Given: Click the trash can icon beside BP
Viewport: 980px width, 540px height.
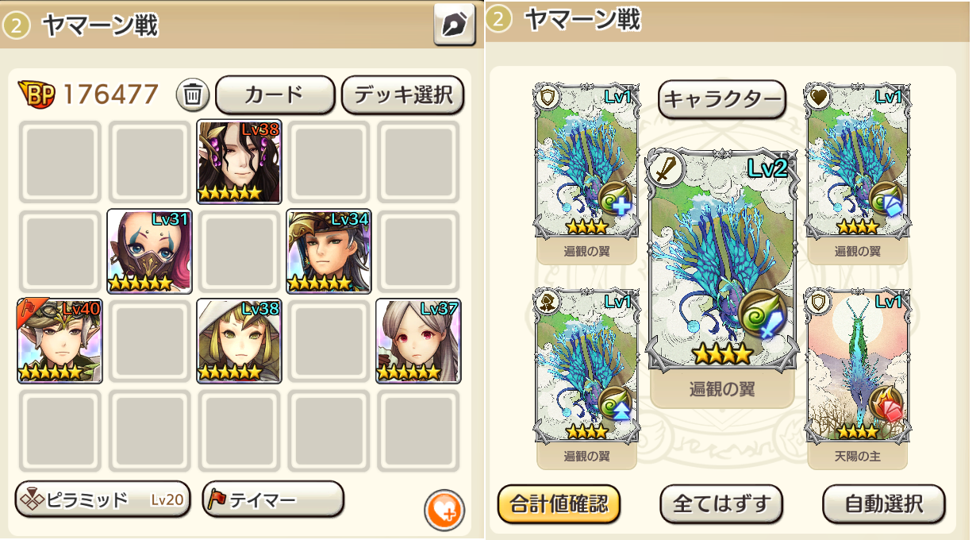Looking at the screenshot, I should pyautogui.click(x=192, y=95).
